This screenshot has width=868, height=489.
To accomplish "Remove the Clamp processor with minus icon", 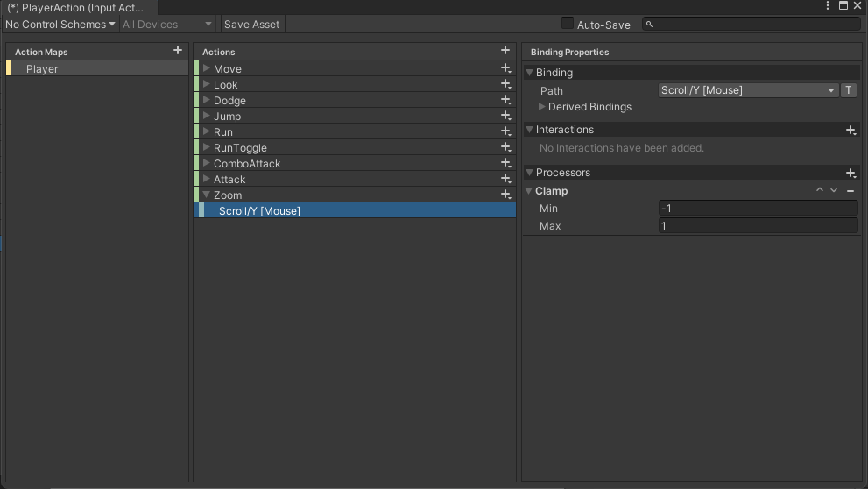I will click(x=850, y=190).
